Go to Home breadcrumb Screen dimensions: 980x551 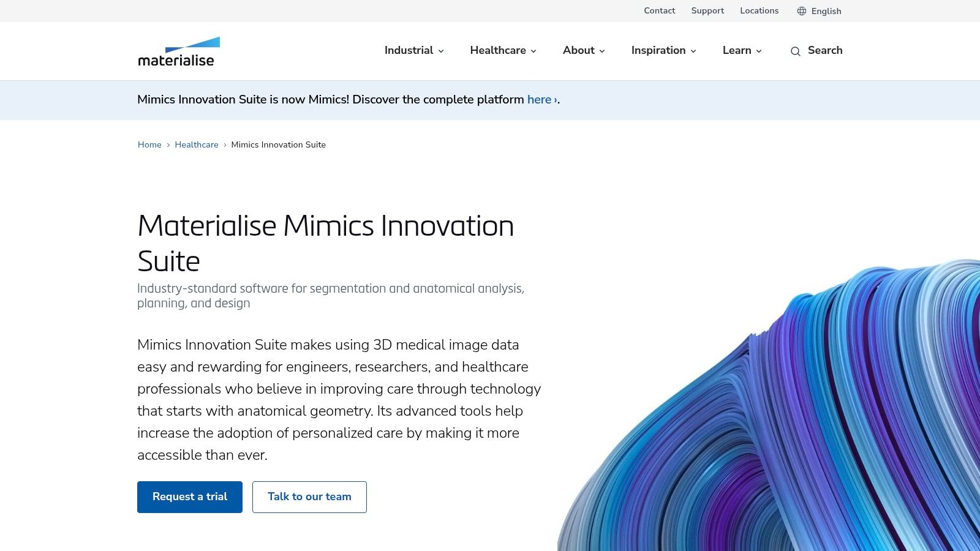tap(149, 144)
